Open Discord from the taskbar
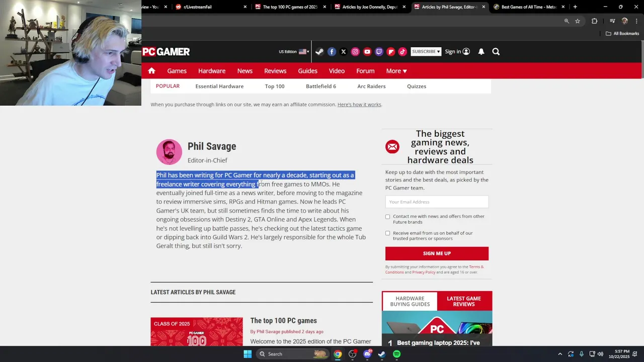Image resolution: width=644 pixels, height=362 pixels. click(367, 354)
